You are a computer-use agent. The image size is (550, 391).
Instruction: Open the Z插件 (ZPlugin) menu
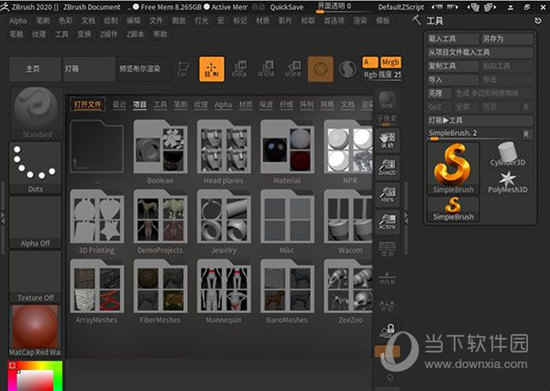(108, 34)
